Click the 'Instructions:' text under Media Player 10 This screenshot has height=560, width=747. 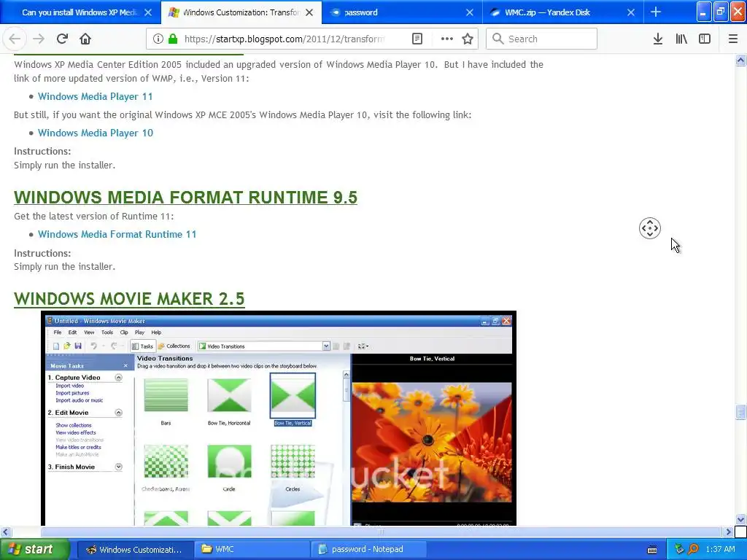coord(42,151)
